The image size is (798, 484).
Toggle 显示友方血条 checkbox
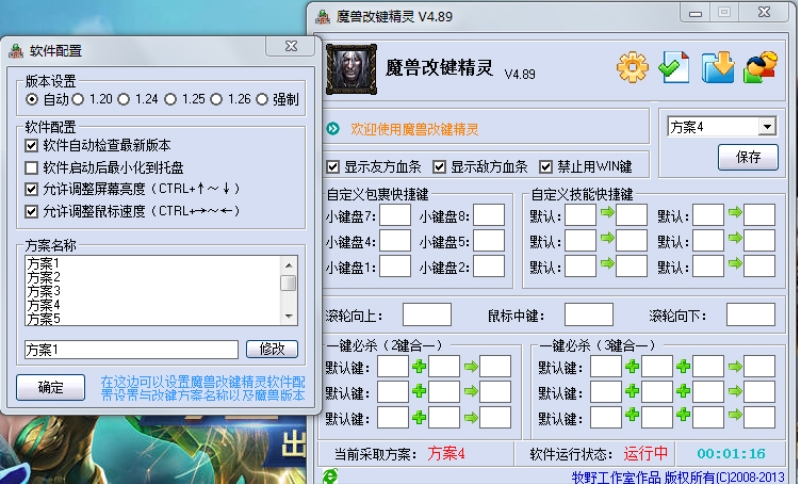[333, 166]
